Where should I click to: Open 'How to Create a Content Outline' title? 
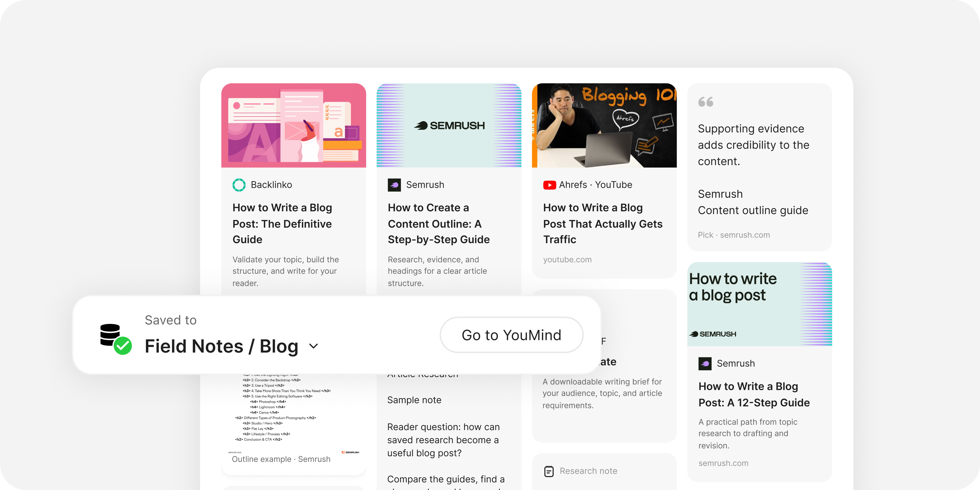pyautogui.click(x=439, y=223)
